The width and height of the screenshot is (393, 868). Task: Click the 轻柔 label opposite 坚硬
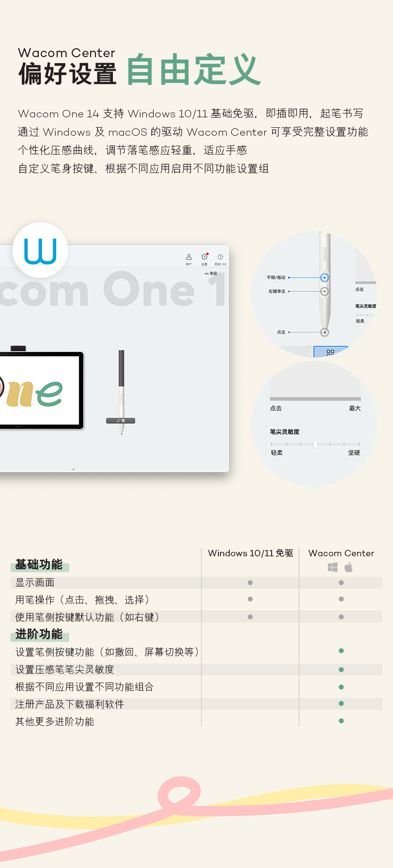[277, 453]
